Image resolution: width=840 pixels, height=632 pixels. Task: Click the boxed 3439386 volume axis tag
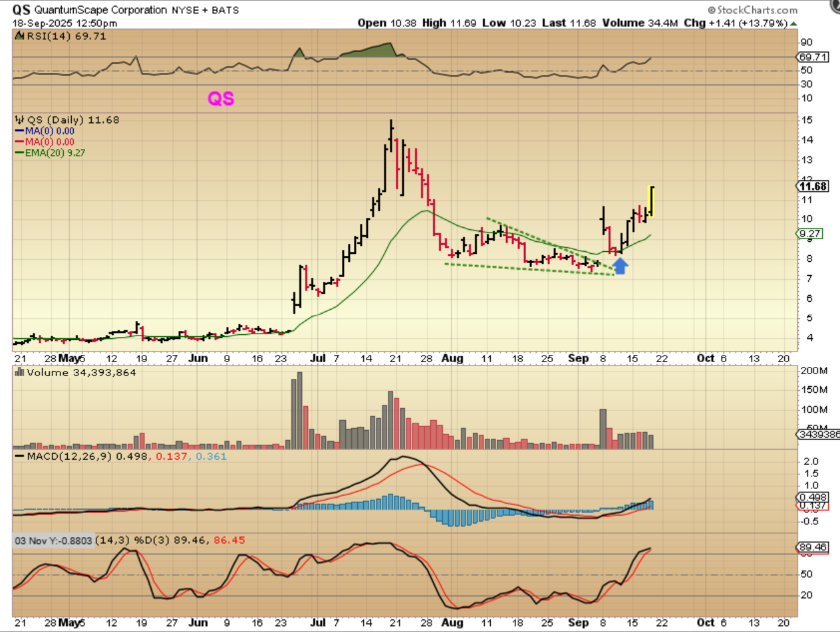(x=818, y=434)
